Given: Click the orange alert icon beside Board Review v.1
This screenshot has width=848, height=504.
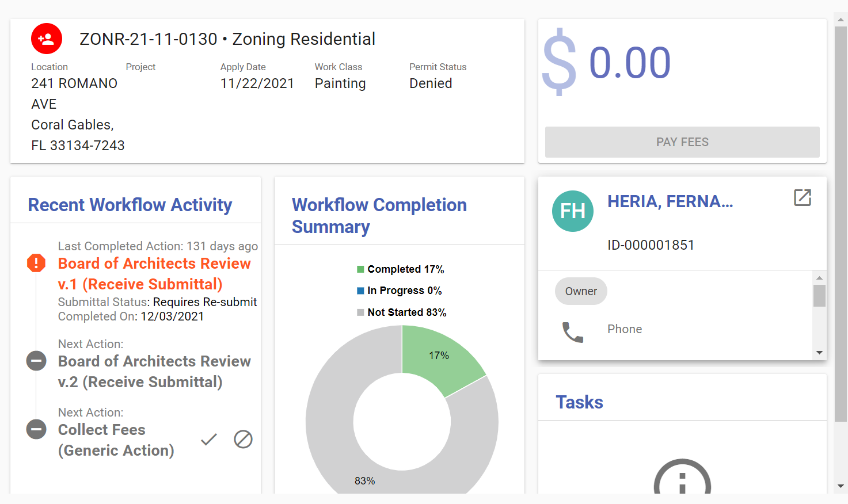Looking at the screenshot, I should pyautogui.click(x=36, y=264).
